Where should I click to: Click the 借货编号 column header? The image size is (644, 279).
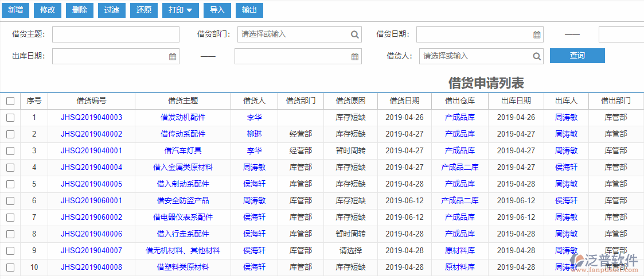point(92,100)
